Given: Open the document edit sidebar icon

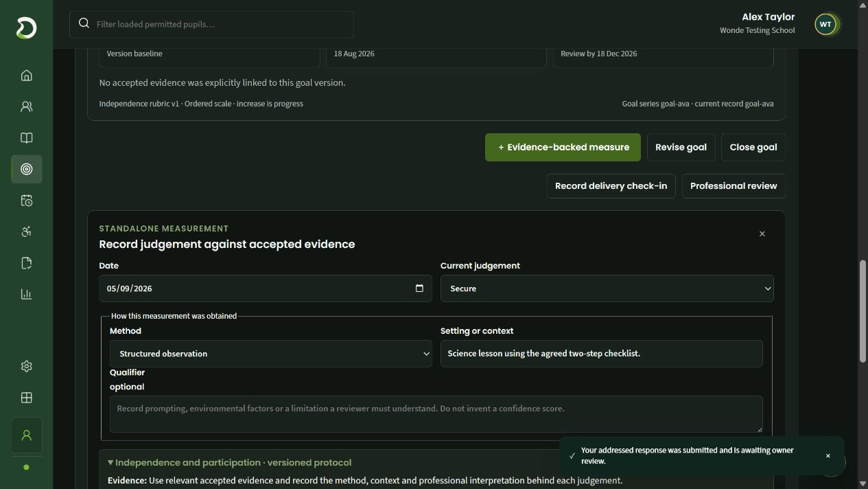Looking at the screenshot, I should pyautogui.click(x=26, y=263).
